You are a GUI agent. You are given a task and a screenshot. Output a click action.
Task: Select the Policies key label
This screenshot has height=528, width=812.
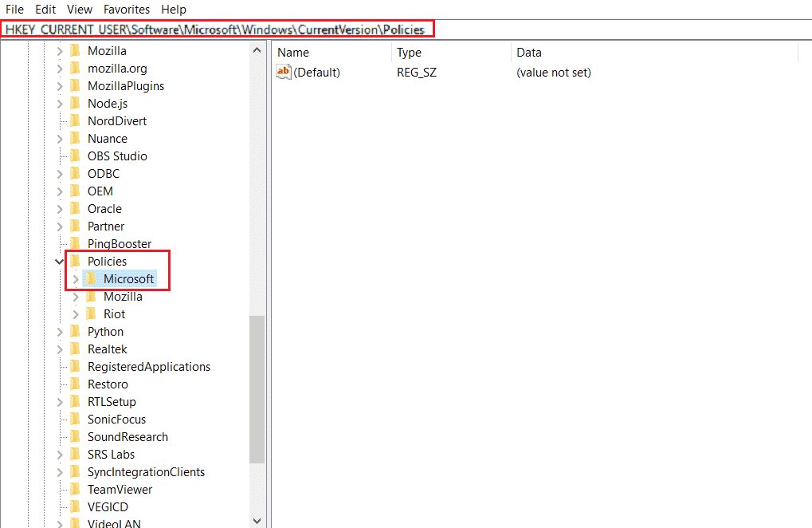coord(107,261)
